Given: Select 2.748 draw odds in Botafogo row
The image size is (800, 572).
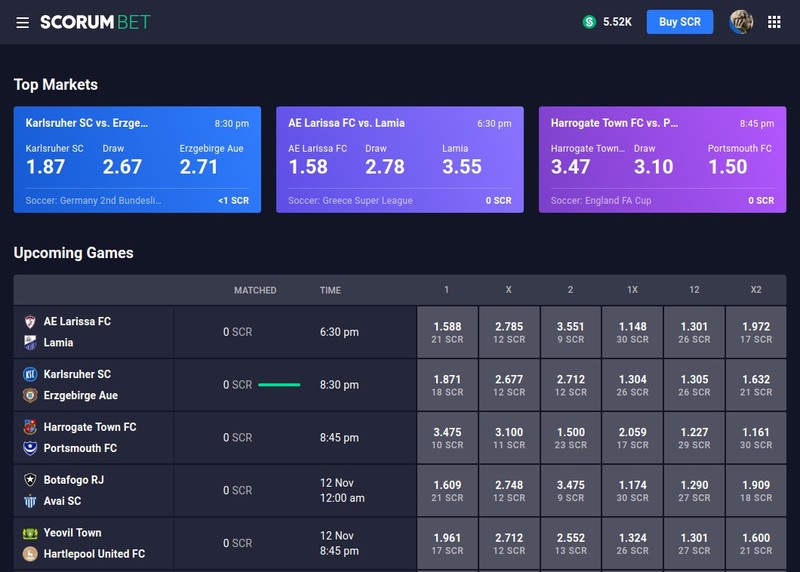Looking at the screenshot, I should click(509, 491).
